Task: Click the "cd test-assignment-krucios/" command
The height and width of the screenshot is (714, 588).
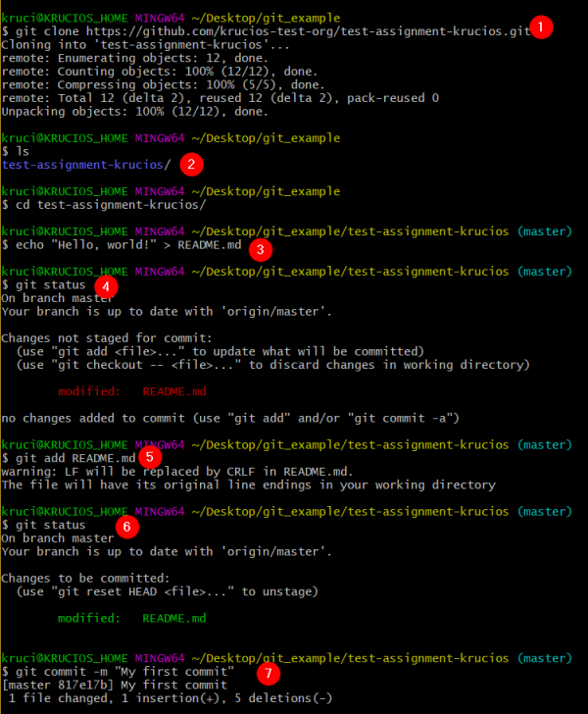Action: tap(111, 205)
